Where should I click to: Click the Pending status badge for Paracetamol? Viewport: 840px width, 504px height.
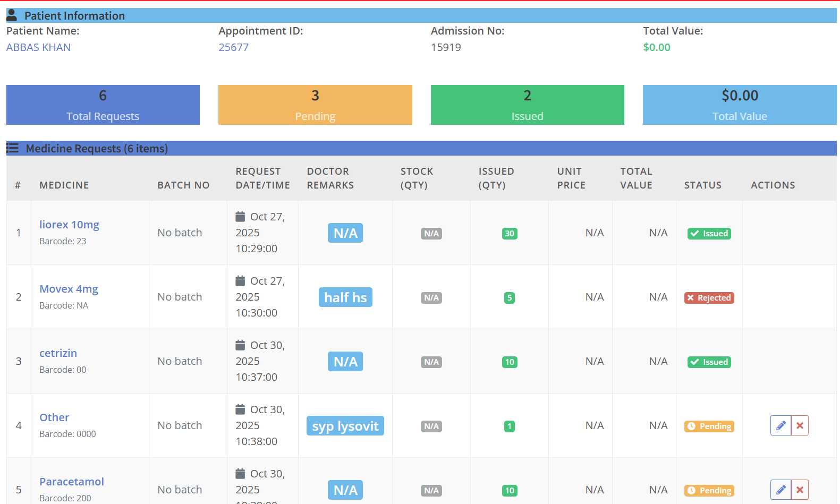coord(709,491)
